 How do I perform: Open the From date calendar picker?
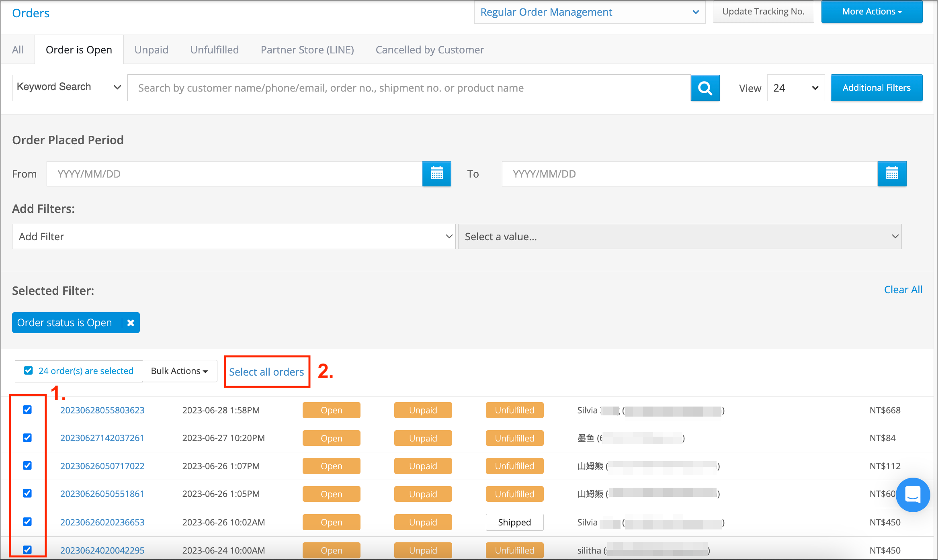tap(436, 174)
